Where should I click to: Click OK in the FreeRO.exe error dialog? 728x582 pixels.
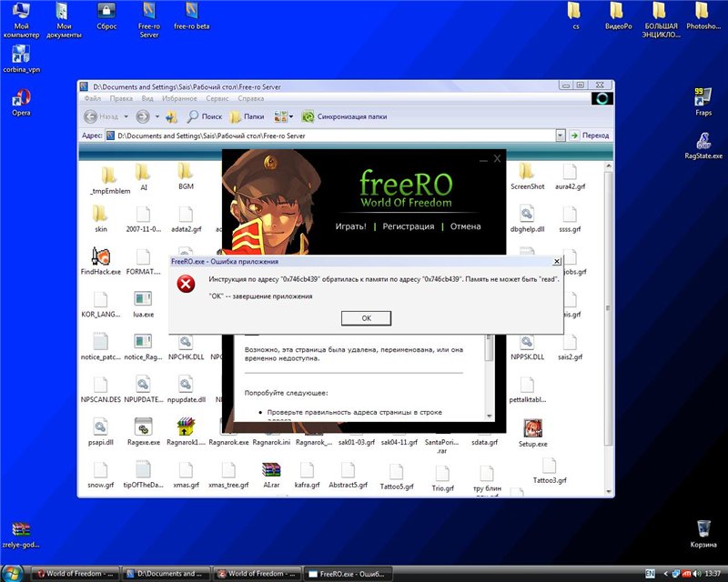coord(366,318)
